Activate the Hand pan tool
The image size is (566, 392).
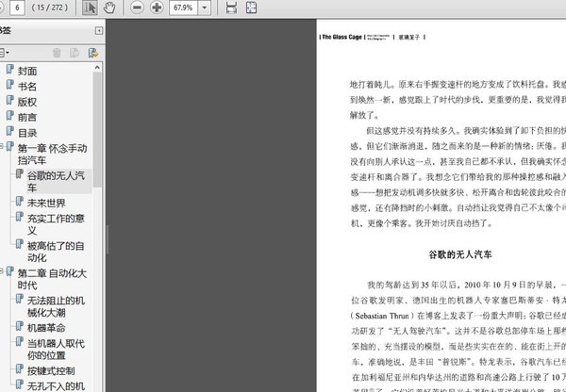point(110,8)
